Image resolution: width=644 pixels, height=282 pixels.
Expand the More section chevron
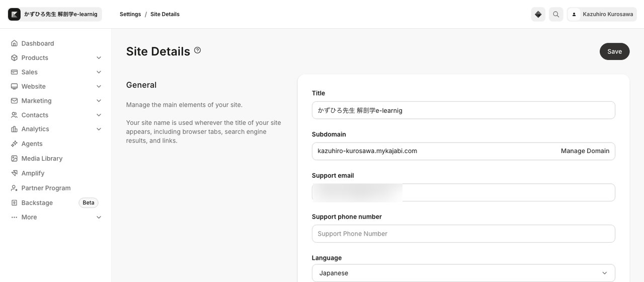99,217
